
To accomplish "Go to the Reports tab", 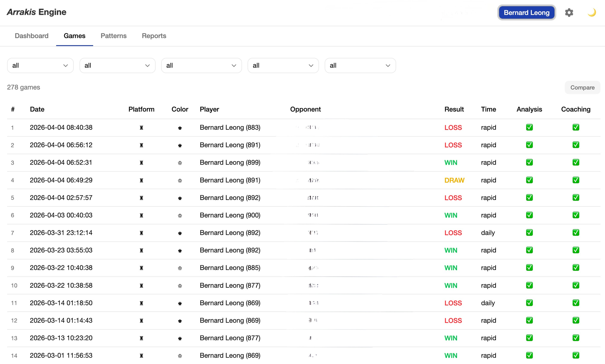I will click(x=154, y=36).
